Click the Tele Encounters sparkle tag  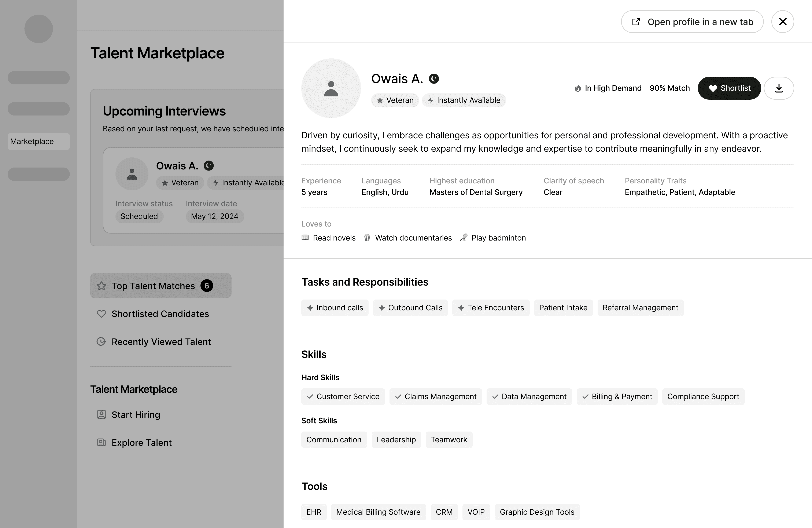491,308
